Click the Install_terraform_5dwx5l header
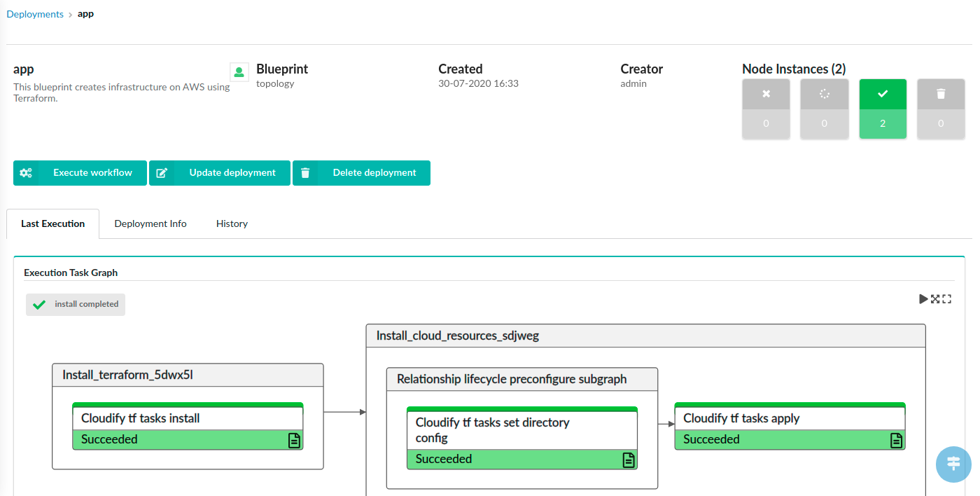This screenshot has width=980, height=496. pos(188,375)
